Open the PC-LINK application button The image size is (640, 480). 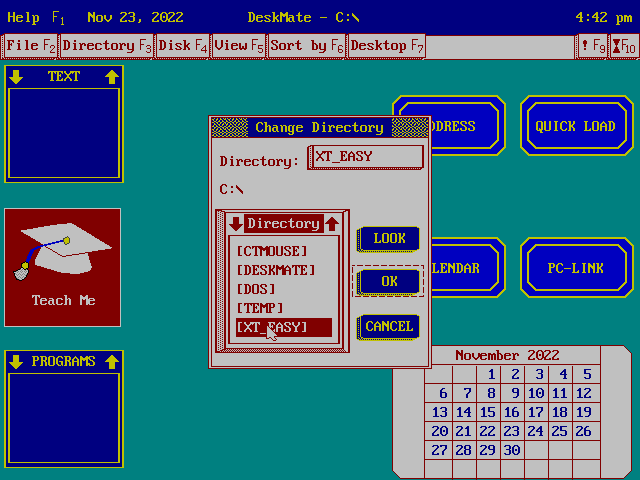577,268
